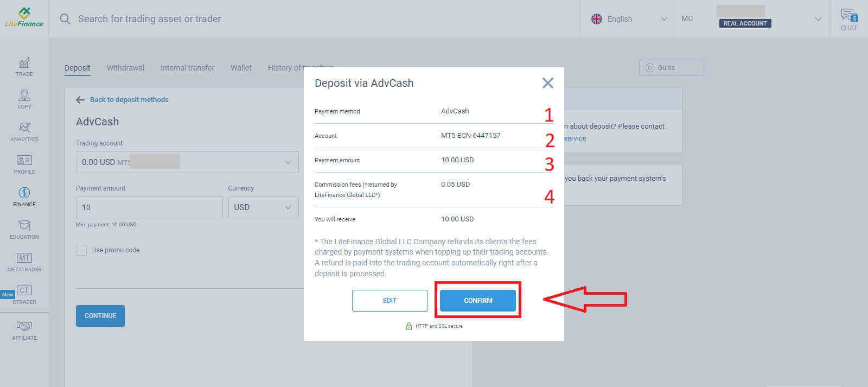This screenshot has height=387, width=868.
Task: Switch to the Internal transfer tab
Action: point(187,68)
